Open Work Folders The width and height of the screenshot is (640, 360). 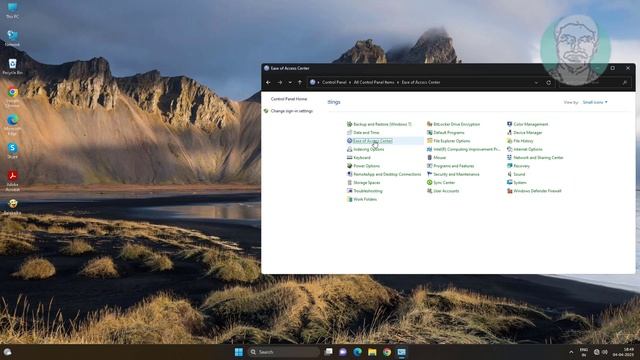(x=362, y=200)
